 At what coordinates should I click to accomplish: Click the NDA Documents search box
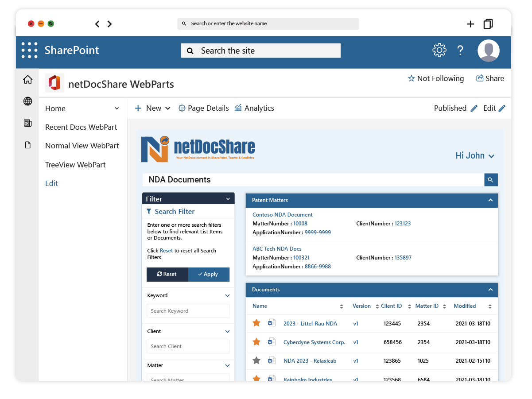(313, 180)
